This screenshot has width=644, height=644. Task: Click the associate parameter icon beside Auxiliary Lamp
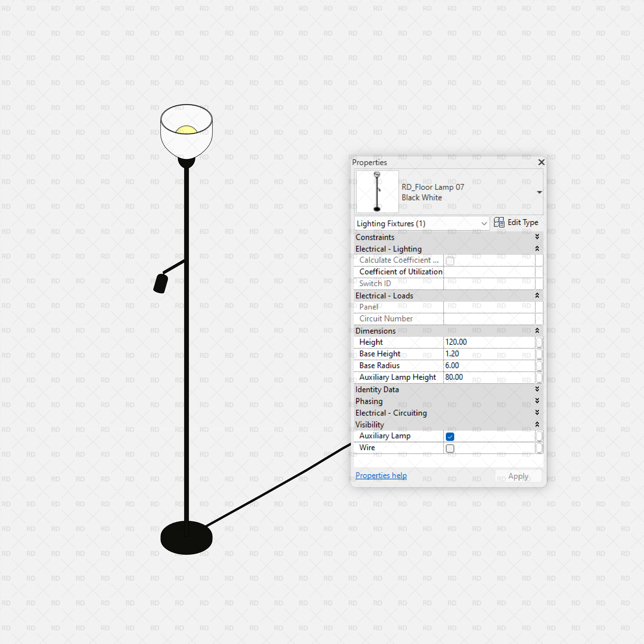tap(539, 436)
